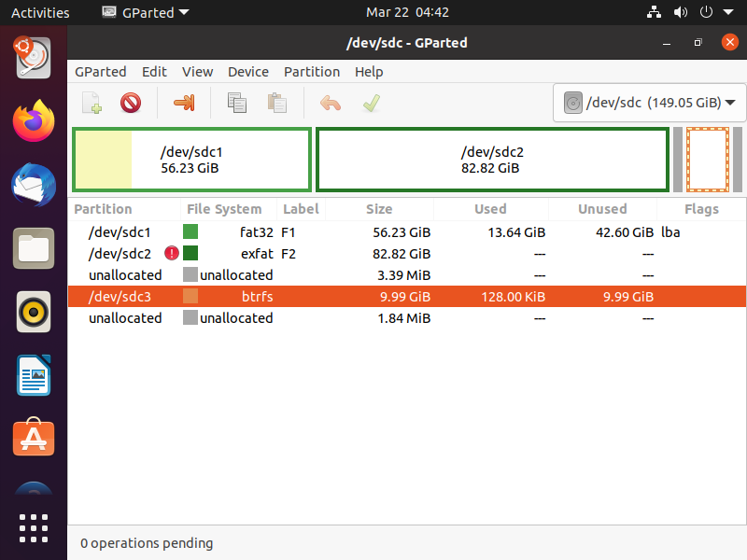Open the Ubuntu installer disk icon in dock
This screenshot has width=747, height=560.
33,58
